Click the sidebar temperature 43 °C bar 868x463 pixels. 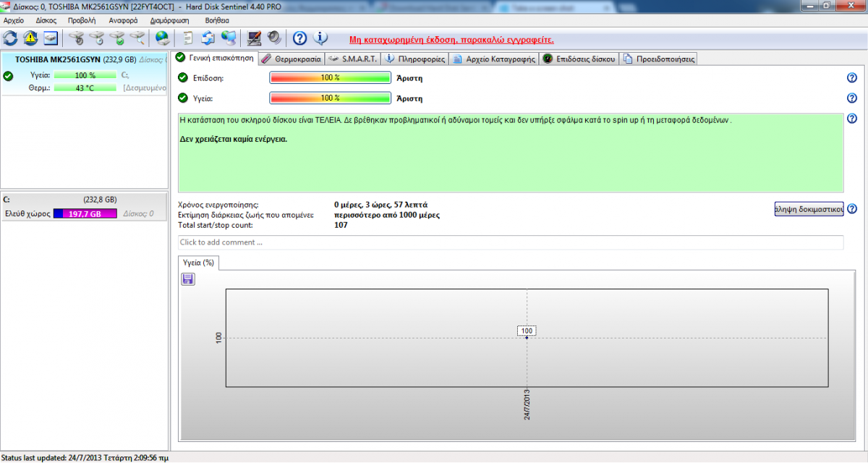[85, 88]
